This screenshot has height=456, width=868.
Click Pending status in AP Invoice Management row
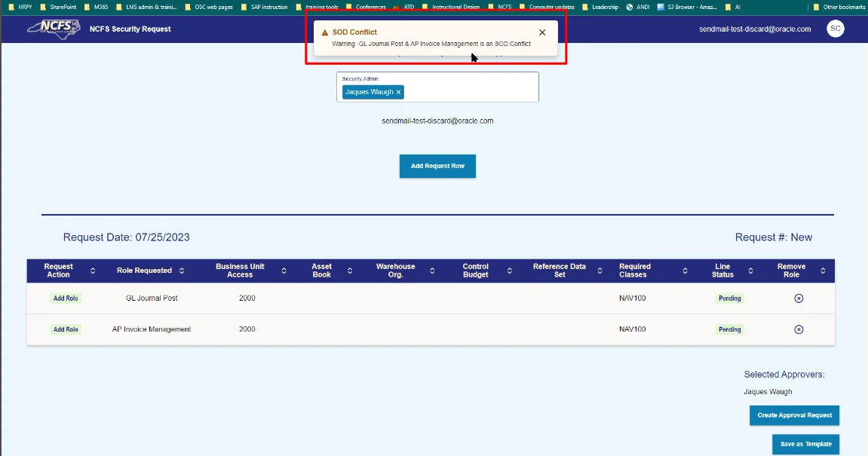pos(729,329)
